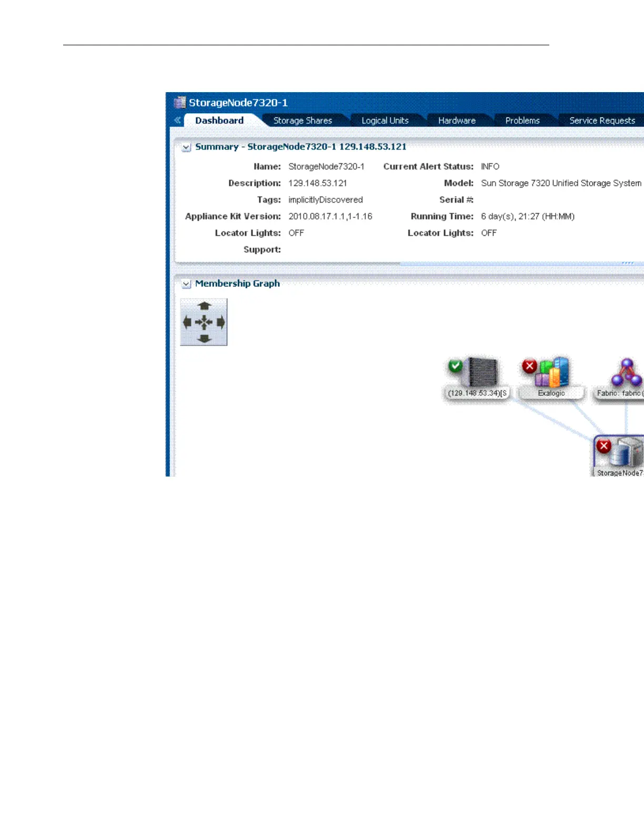Switch to Storage Shares tab
This screenshot has width=644, height=834.
click(303, 121)
